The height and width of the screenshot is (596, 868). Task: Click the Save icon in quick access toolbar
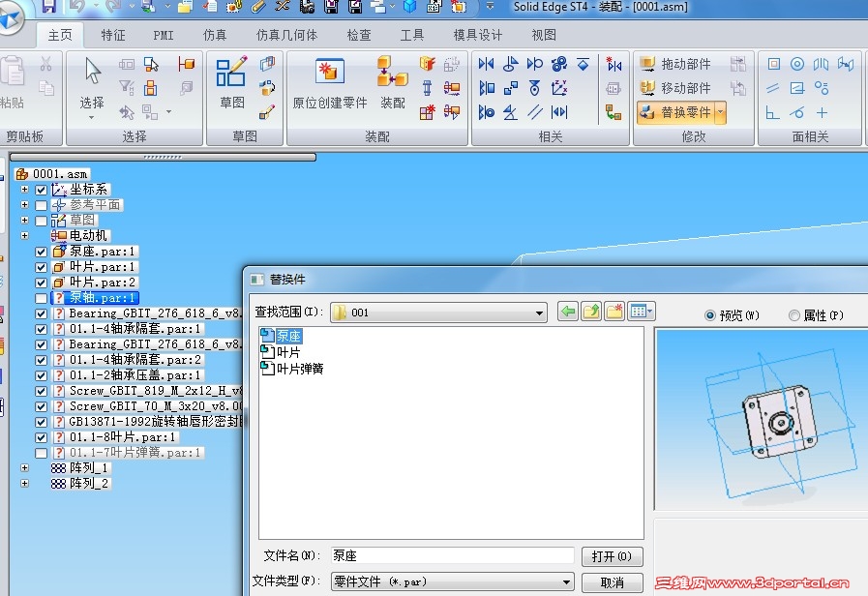pyautogui.click(x=48, y=6)
